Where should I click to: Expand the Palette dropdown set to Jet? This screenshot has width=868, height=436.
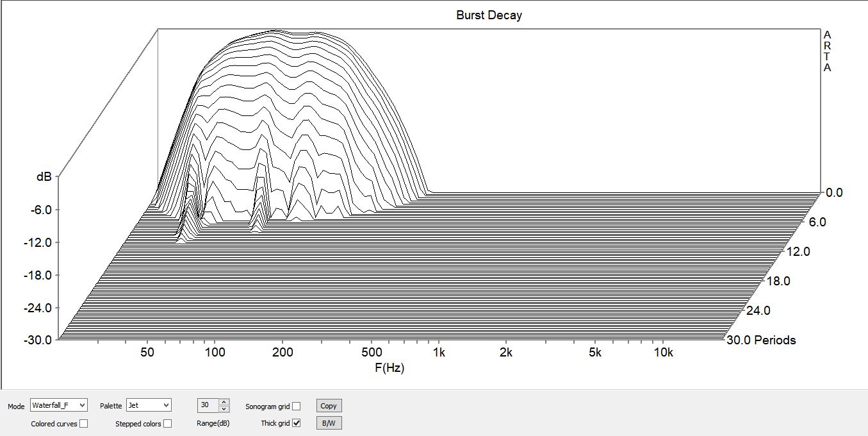(149, 405)
